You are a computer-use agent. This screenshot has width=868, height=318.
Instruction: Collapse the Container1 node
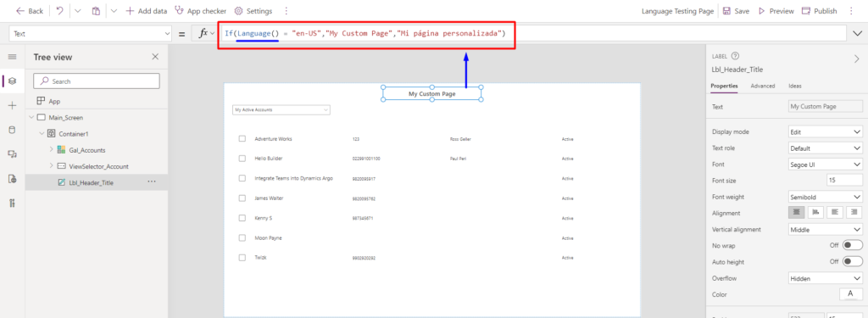41,133
